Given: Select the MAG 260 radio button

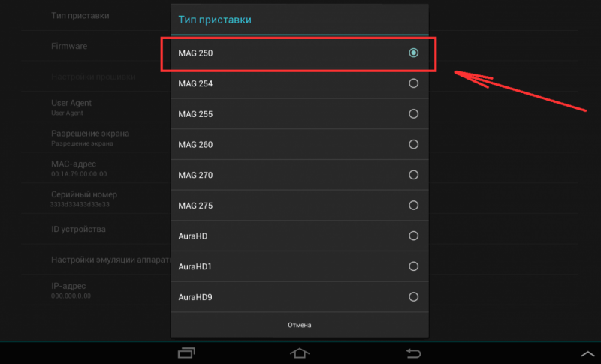Looking at the screenshot, I should (413, 144).
